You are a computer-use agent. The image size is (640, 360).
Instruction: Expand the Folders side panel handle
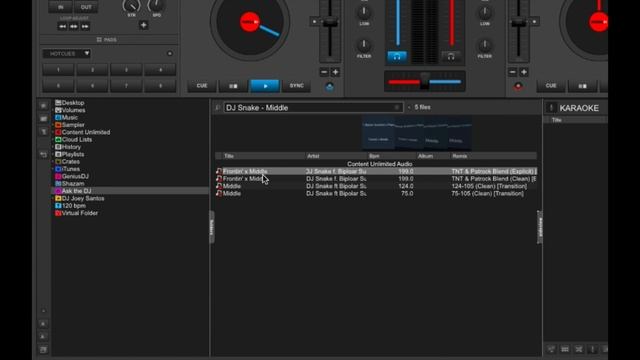point(212,227)
